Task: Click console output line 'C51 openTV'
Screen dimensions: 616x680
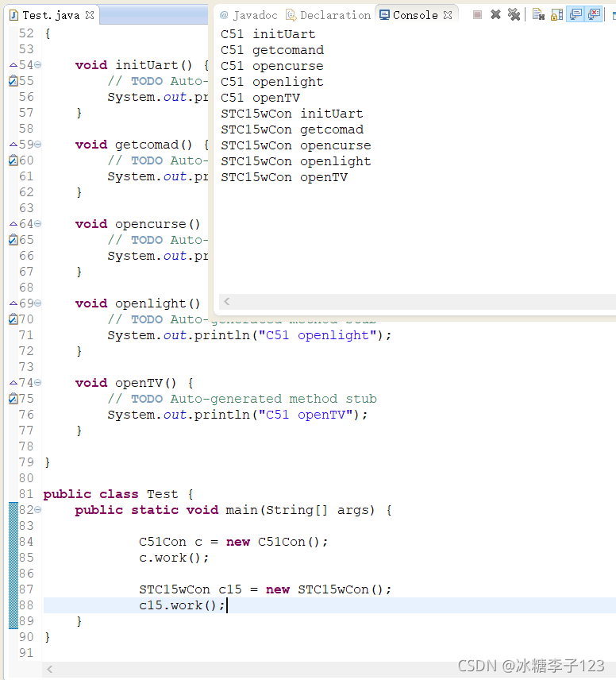Action: tap(260, 98)
